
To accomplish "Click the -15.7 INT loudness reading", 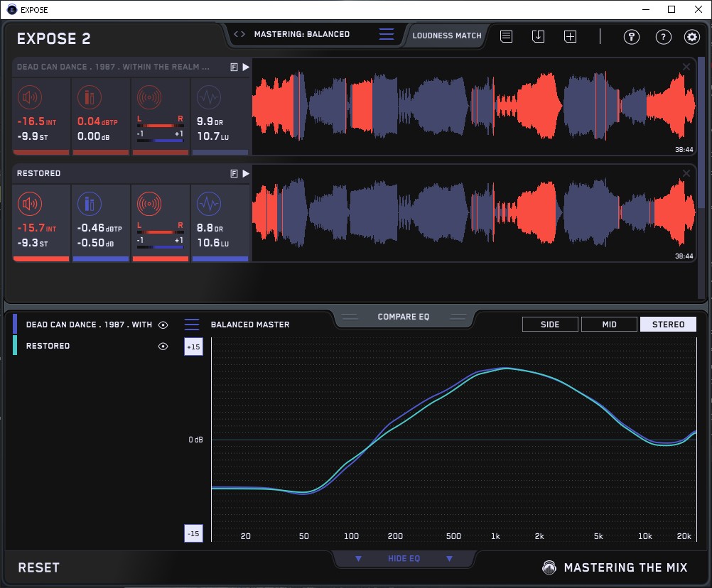I will pyautogui.click(x=37, y=228).
